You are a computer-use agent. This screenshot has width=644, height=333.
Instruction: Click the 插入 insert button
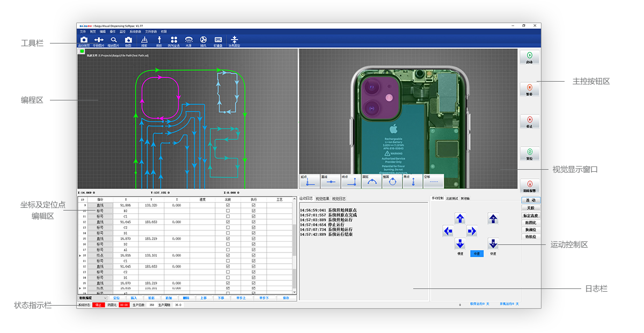point(134,298)
